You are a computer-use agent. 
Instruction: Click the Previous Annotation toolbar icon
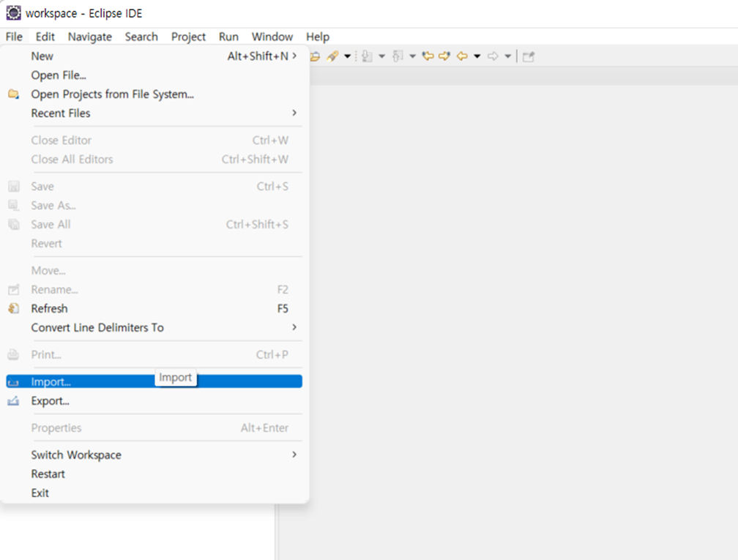398,56
